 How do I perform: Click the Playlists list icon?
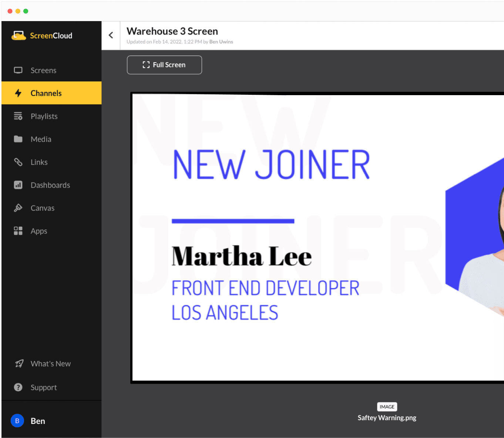point(18,116)
